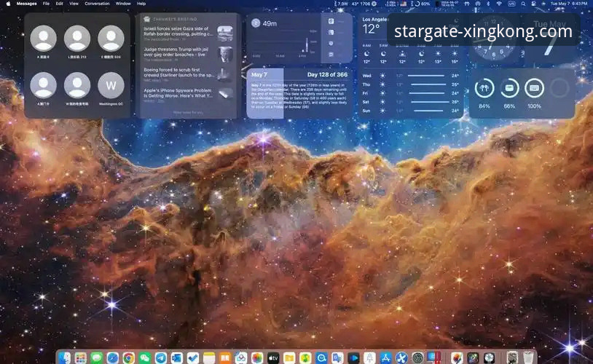Click the 49m screen time total
The height and width of the screenshot is (364, 593).
pyautogui.click(x=270, y=23)
